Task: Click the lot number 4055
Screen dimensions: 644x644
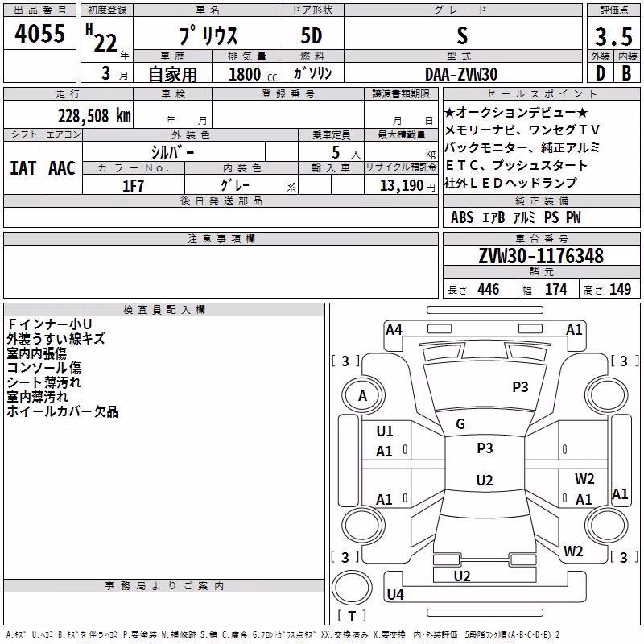Action: (x=39, y=33)
